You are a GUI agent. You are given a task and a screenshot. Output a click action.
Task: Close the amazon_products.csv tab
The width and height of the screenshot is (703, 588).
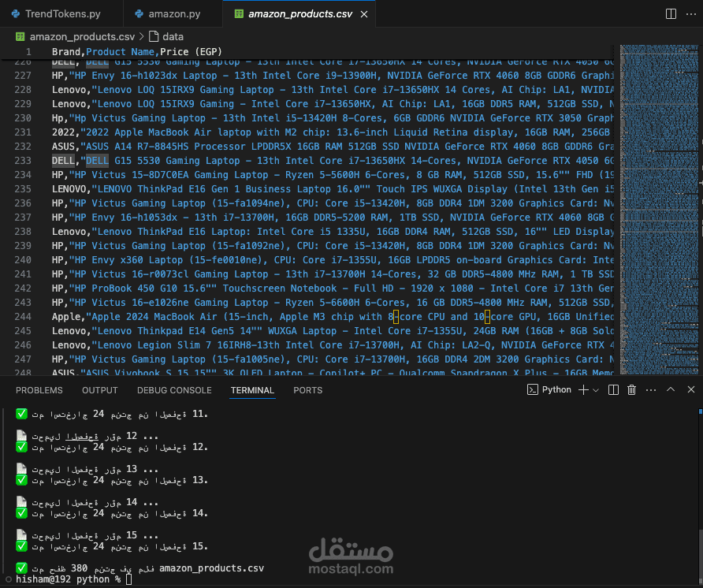364,14
